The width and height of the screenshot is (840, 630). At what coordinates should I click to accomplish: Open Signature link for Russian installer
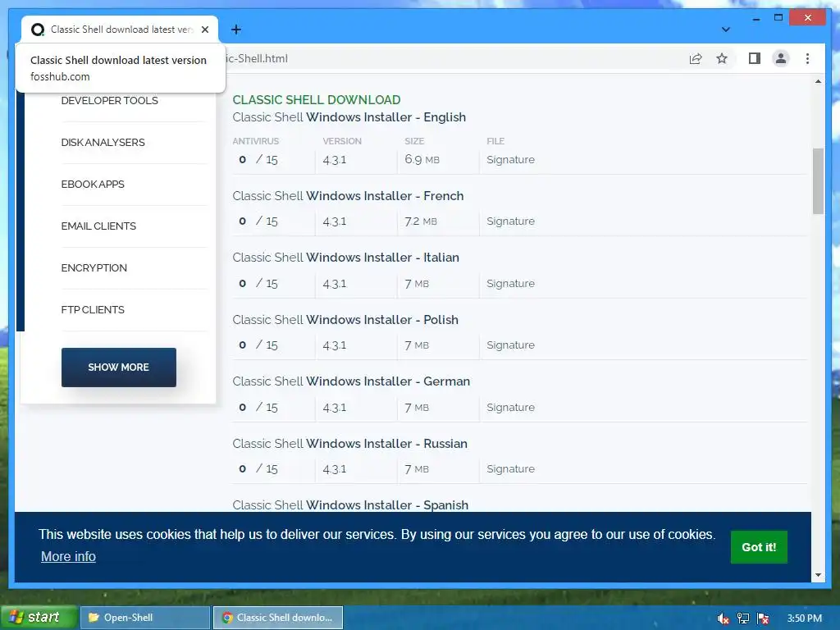pos(510,468)
